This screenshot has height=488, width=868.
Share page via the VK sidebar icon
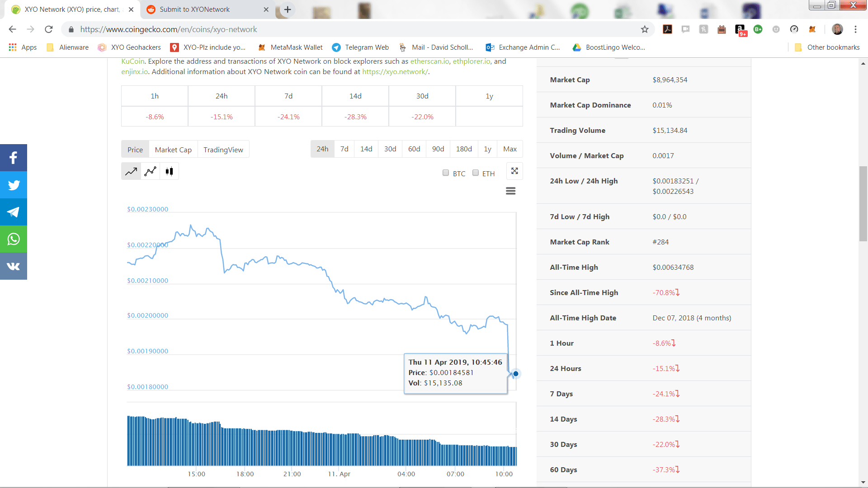(x=13, y=266)
